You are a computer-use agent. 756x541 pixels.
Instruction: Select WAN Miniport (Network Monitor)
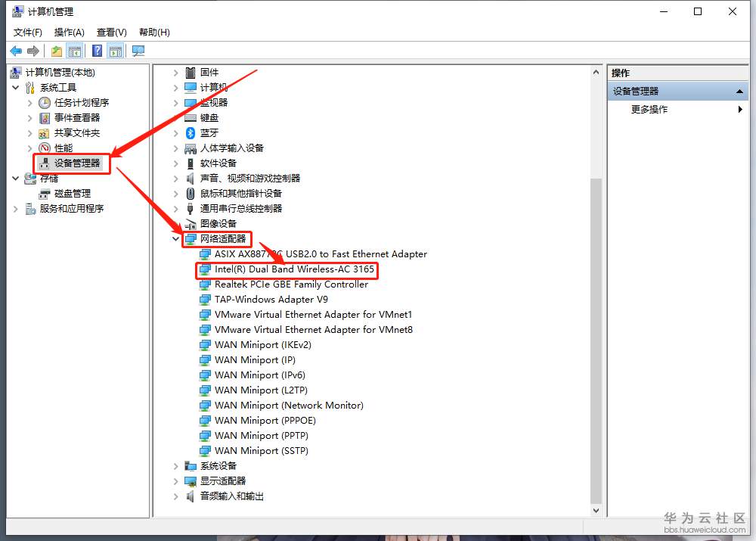tap(289, 406)
